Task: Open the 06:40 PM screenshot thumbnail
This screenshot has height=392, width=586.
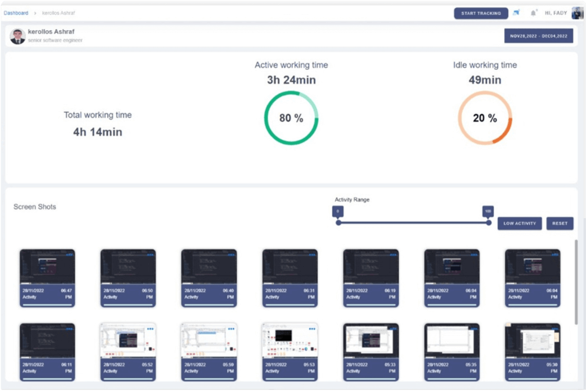Action: (209, 267)
